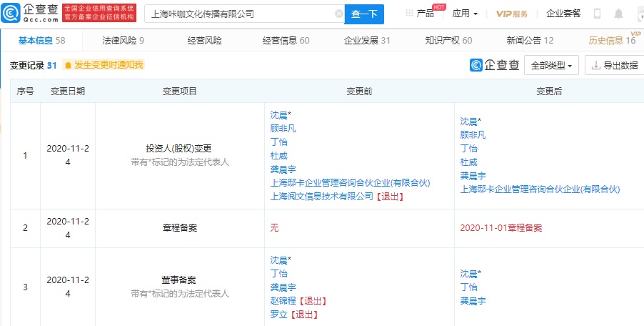The width and height of the screenshot is (644, 326).
Task: Open 丁怡 in row 3 变更后 column
Action: pos(468,287)
